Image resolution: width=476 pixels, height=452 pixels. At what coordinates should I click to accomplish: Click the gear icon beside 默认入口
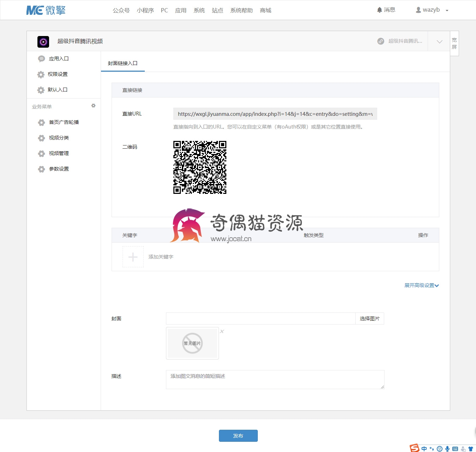pos(41,90)
